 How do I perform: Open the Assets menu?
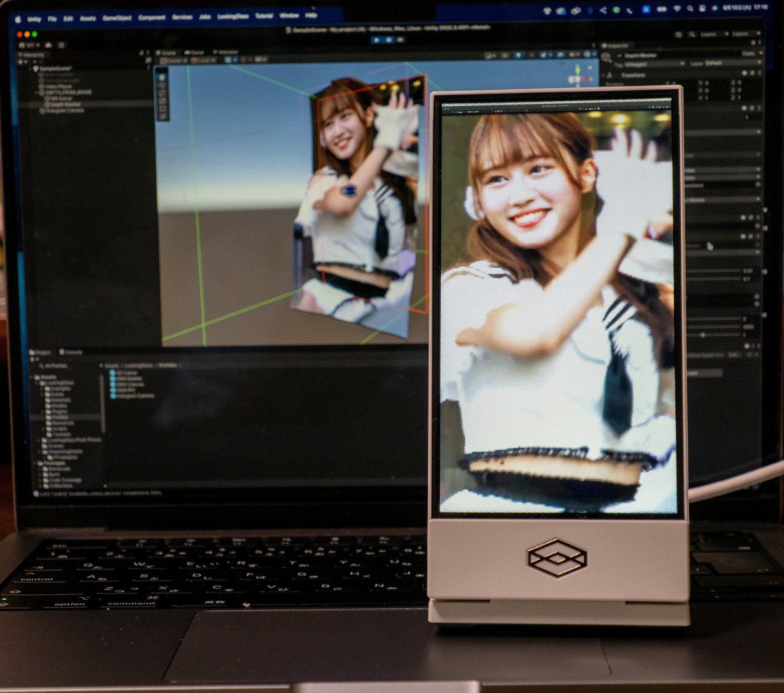88,18
